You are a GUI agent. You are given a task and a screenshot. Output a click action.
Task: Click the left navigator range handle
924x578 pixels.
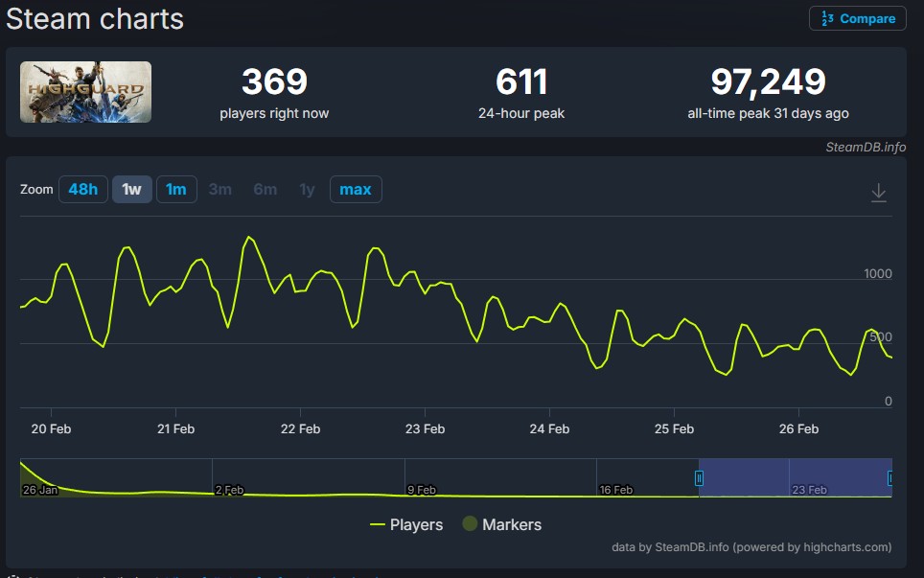coord(700,477)
